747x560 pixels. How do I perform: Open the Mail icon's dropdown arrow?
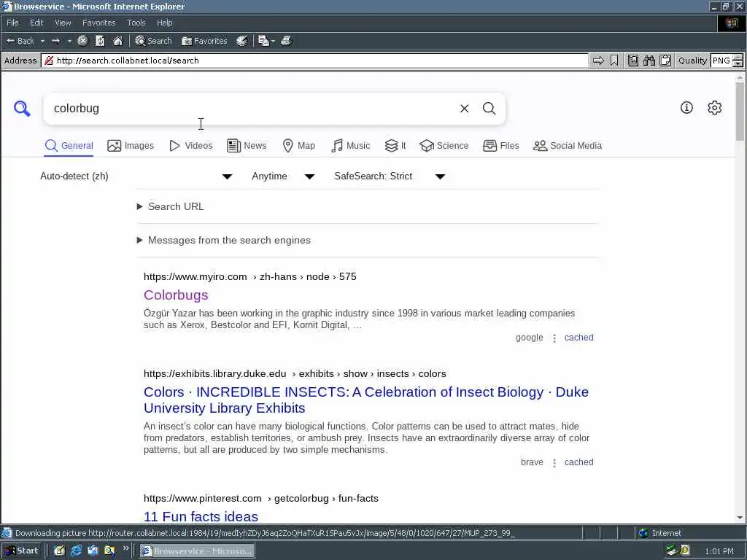[x=273, y=41]
